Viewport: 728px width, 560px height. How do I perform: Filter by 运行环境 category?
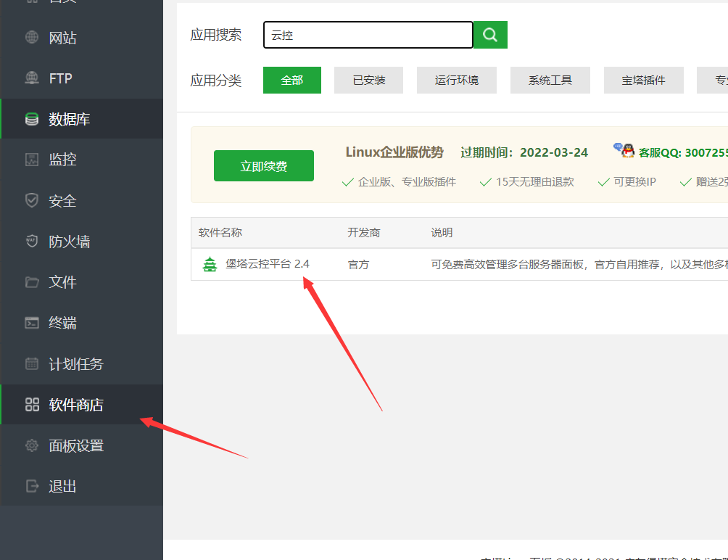[x=457, y=81]
